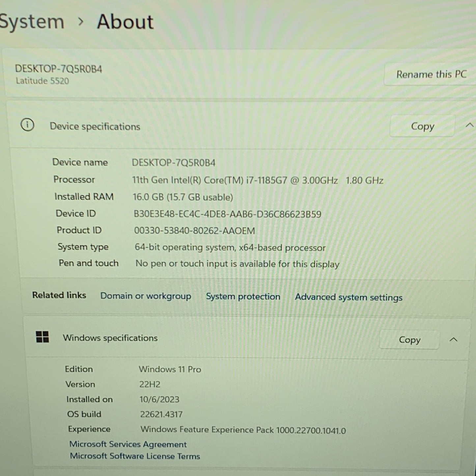
Task: Click the System breadcrumb item
Action: tap(32, 21)
